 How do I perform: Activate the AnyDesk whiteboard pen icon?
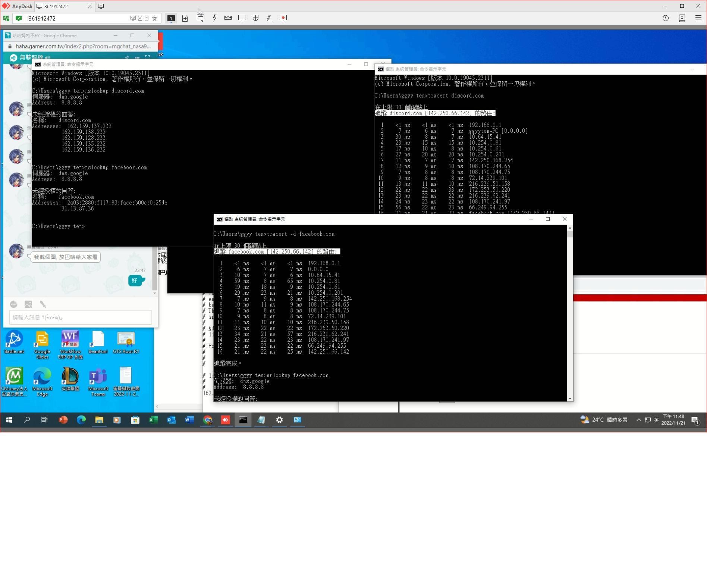click(269, 18)
